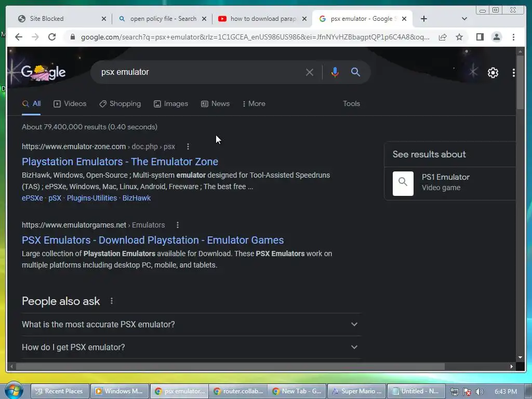Select the News results tab

coord(215,103)
